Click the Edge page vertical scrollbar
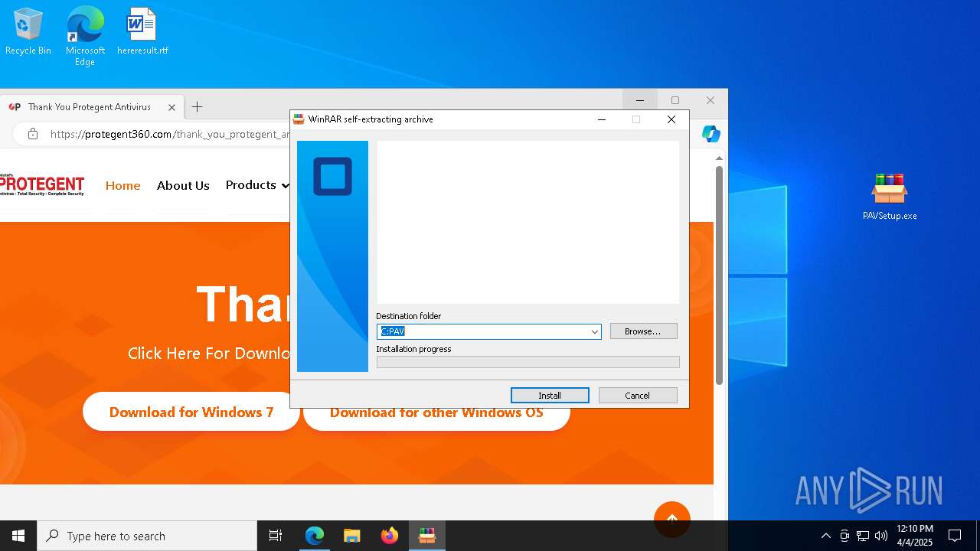Screen dimensions: 980x551 (x=719, y=275)
